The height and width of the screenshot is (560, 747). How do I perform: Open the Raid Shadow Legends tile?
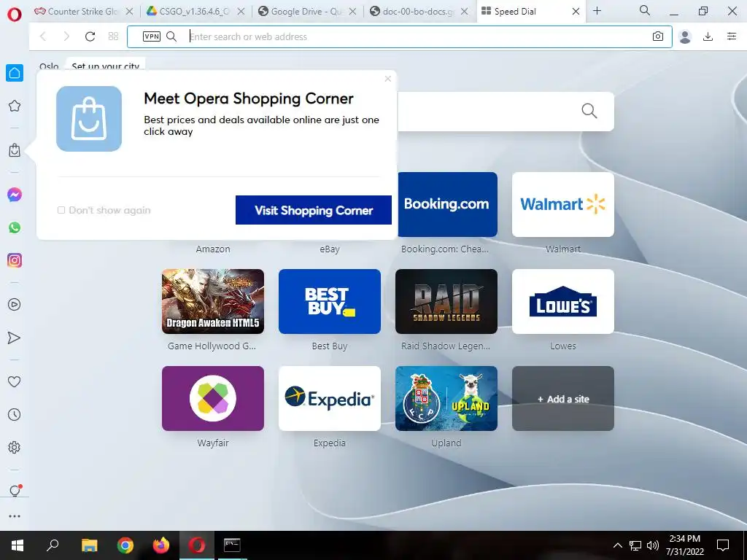(x=446, y=301)
